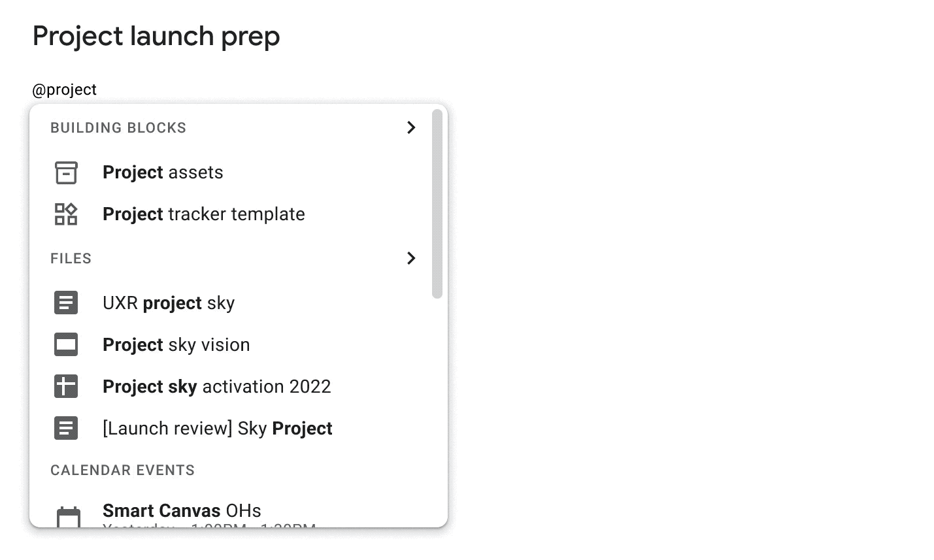
Task: Click the Project assets archive box icon
Action: (66, 173)
